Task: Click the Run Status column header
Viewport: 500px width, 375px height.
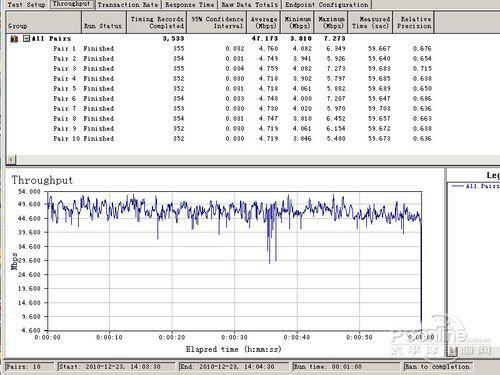Action: tap(104, 22)
